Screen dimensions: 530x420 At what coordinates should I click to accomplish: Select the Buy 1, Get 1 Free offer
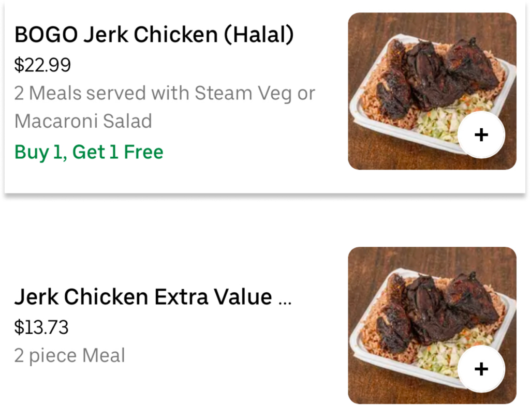point(89,152)
